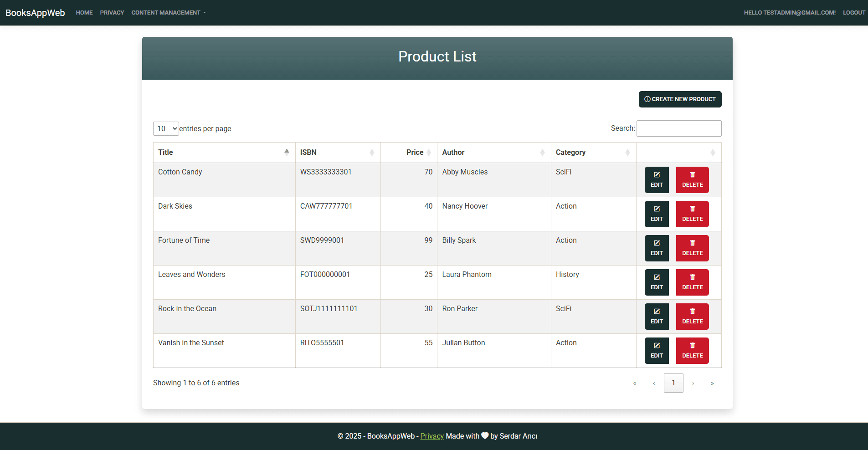Viewport: 868px width, 450px height.
Task: Delete the Cotton Candy product
Action: [x=692, y=180]
